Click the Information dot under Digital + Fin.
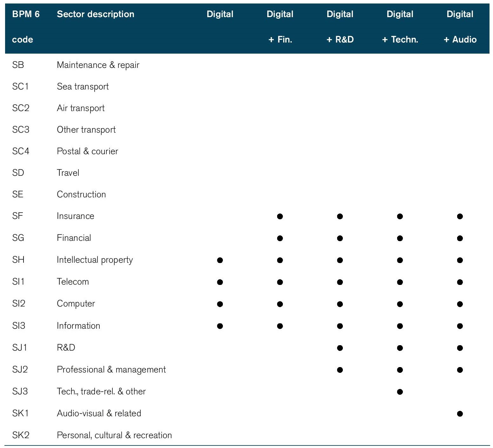 point(280,326)
